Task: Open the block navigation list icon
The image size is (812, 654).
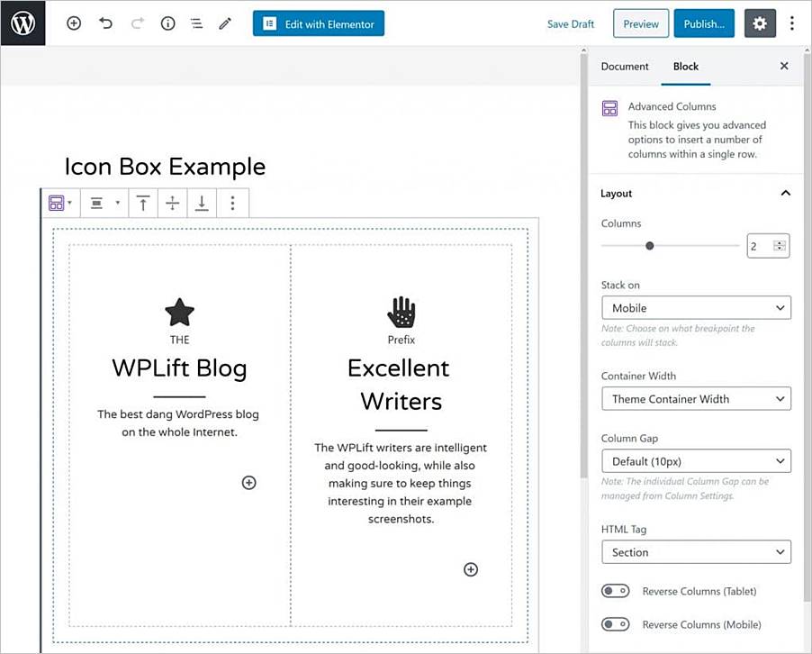Action: (x=196, y=23)
